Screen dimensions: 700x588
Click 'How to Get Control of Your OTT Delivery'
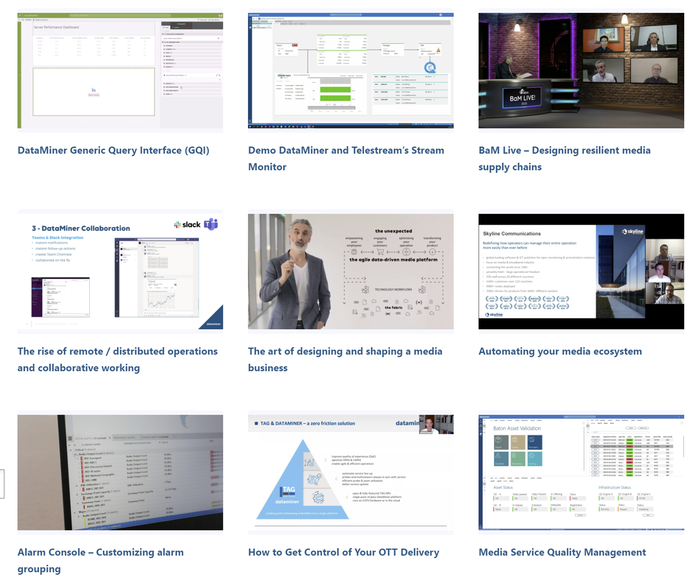click(x=344, y=552)
